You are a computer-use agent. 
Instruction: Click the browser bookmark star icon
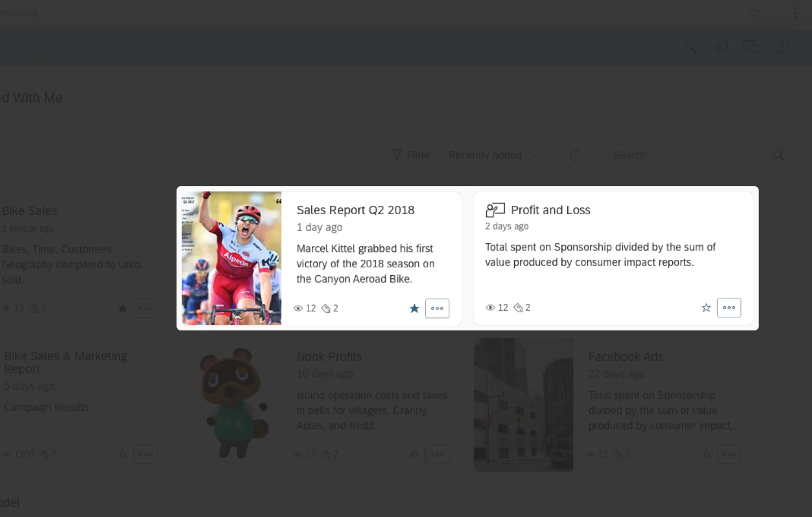[x=753, y=12]
